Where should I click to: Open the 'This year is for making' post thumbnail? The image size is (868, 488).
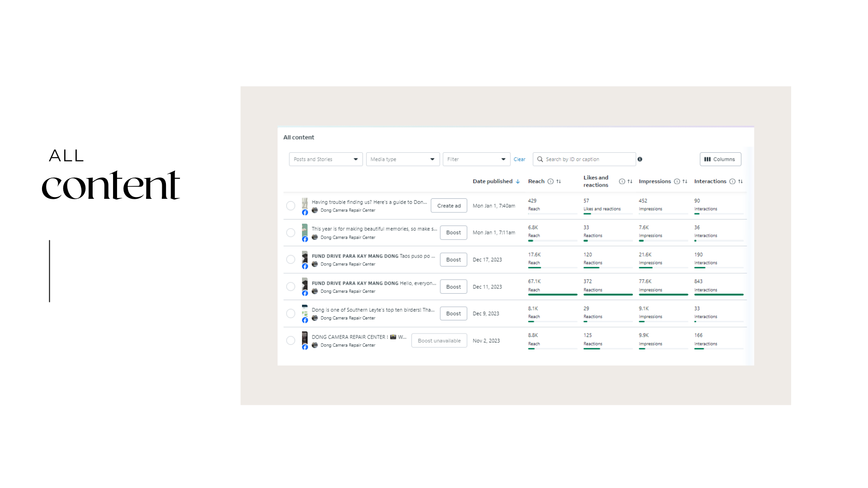coord(305,230)
